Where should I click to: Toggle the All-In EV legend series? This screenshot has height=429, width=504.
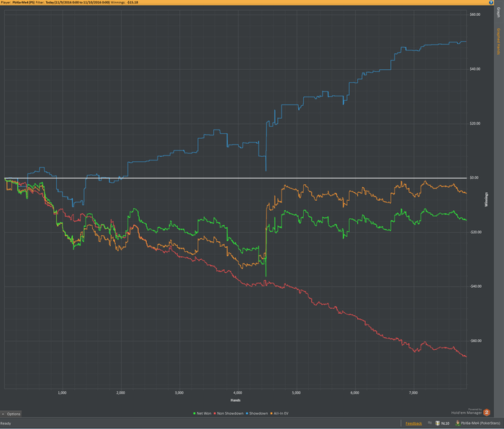coord(279,413)
